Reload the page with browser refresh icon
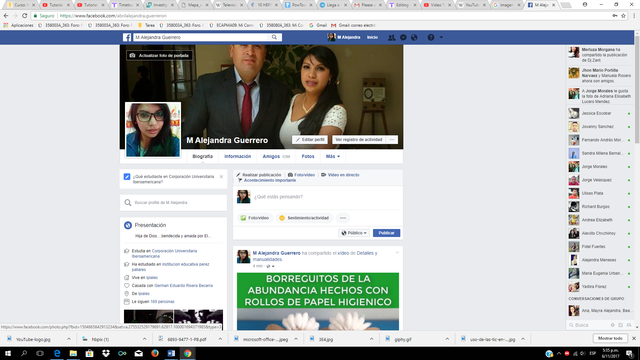 tap(24, 16)
